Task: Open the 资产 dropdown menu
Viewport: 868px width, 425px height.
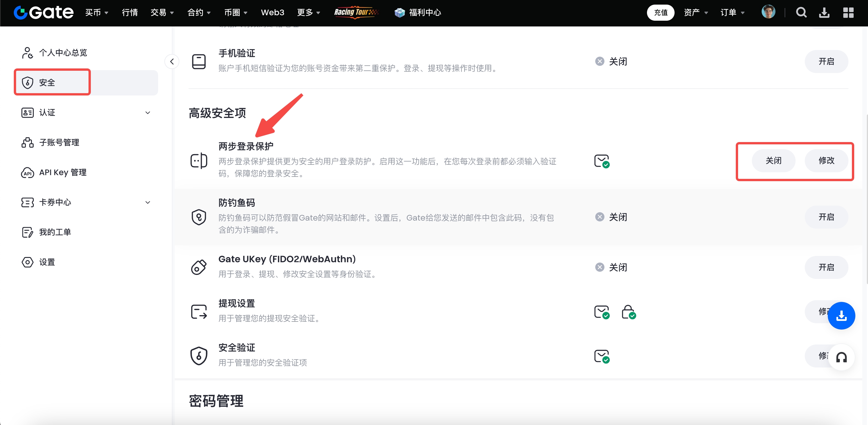Action: click(696, 13)
